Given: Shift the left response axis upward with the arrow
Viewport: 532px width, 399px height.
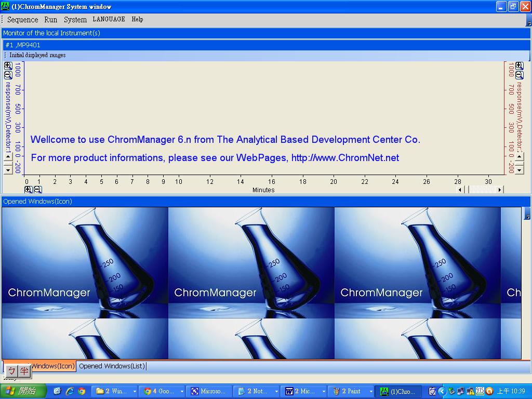Looking at the screenshot, I should [x=8, y=156].
